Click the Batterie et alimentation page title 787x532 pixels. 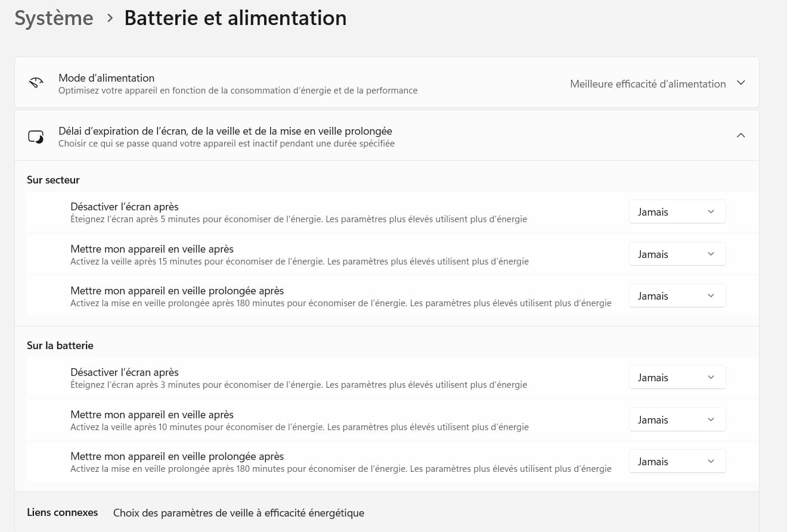click(x=235, y=18)
